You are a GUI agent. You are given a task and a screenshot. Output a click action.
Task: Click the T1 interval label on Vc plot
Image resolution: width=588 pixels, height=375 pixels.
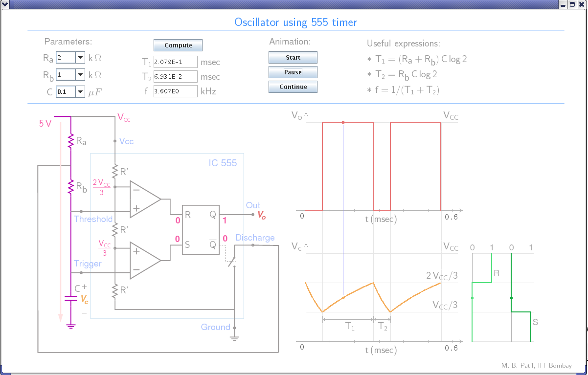[x=350, y=327]
